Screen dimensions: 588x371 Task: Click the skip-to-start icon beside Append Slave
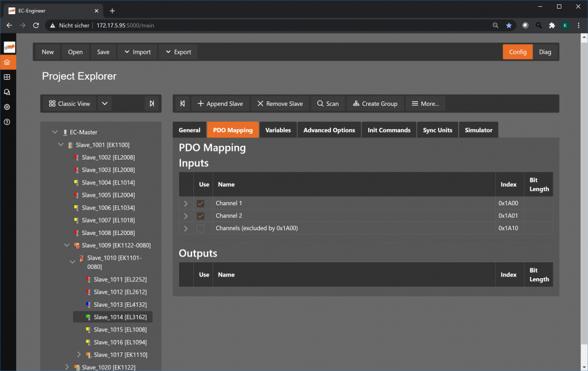(182, 104)
